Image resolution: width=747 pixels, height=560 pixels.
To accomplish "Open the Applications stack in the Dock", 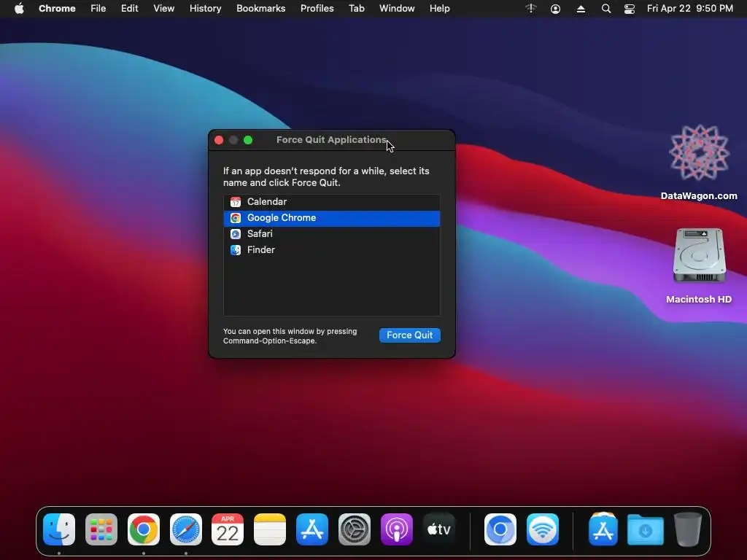I will (x=603, y=529).
